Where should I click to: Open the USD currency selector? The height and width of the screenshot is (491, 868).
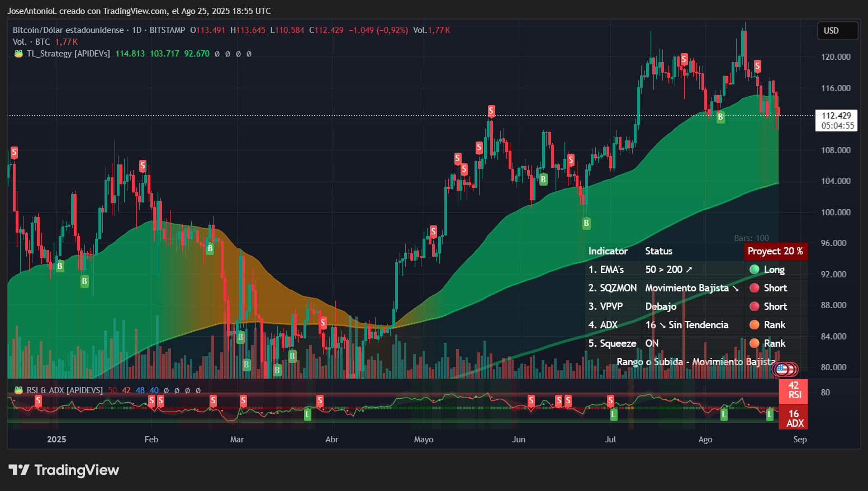(837, 31)
